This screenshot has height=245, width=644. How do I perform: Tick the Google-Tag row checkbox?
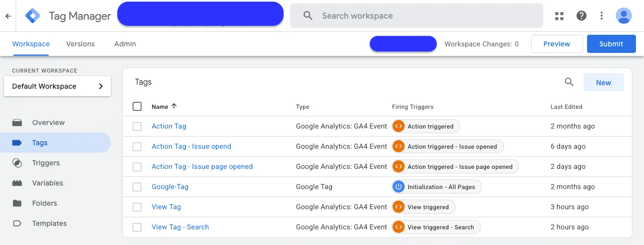tap(137, 187)
